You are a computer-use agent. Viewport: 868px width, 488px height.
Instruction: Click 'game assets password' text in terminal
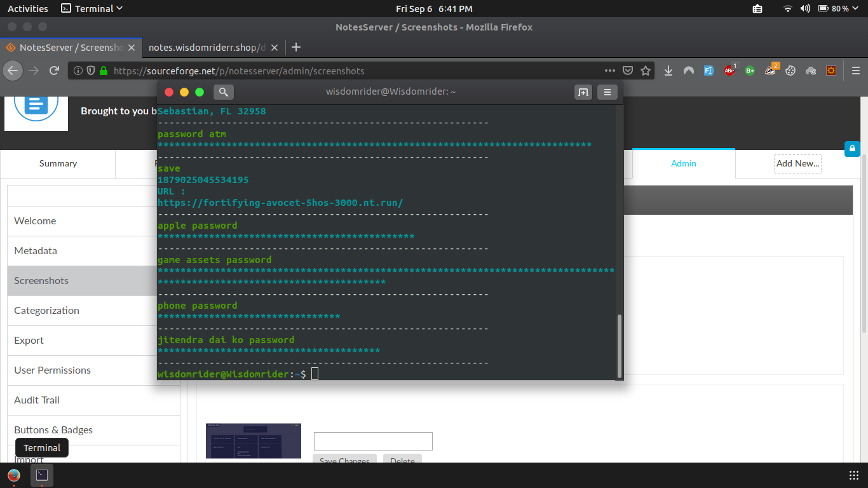[214, 260]
